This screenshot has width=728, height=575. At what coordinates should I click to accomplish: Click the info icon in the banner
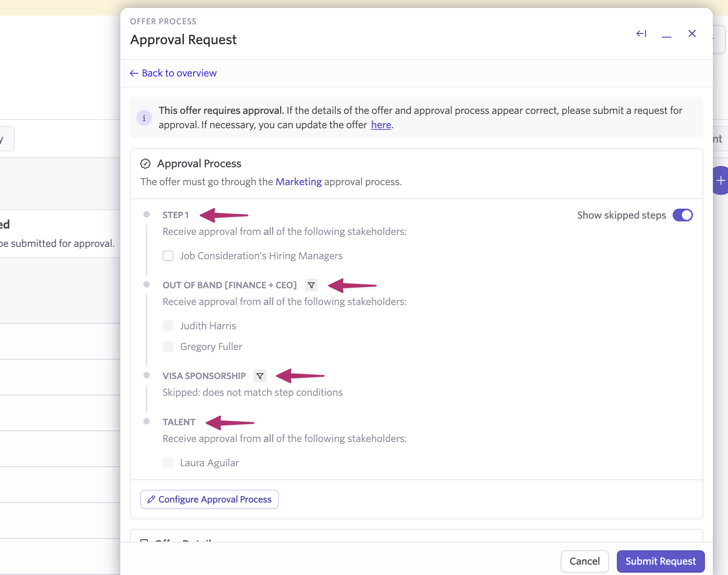coord(144,118)
